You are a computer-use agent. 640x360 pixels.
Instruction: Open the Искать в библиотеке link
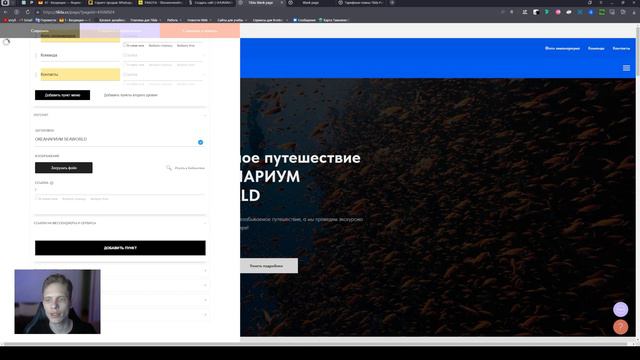pyautogui.click(x=190, y=168)
